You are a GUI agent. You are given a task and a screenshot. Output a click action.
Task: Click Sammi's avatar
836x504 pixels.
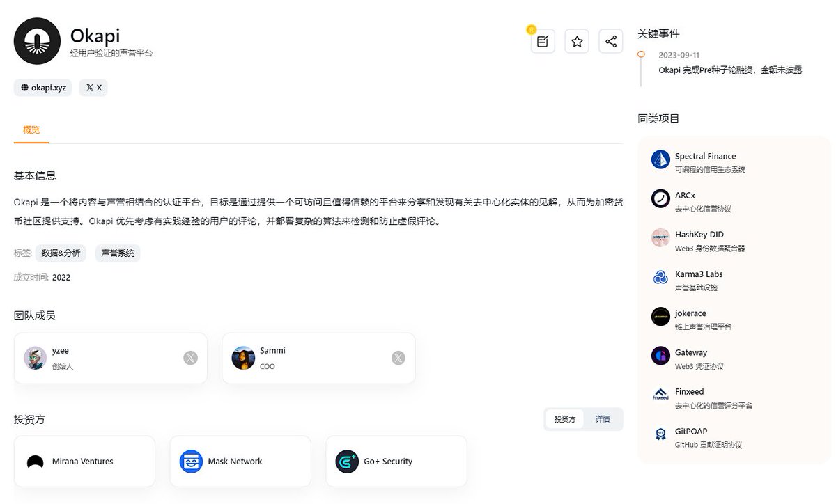243,358
